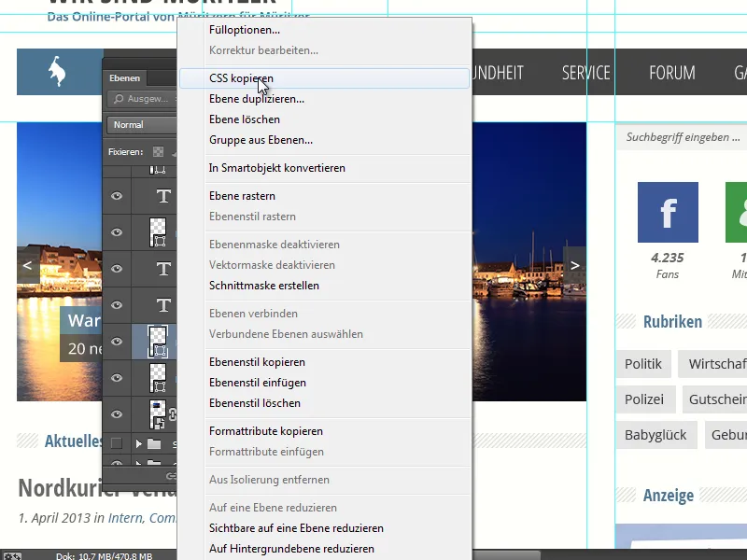The height and width of the screenshot is (560, 747).
Task: Toggle eye of shape layer directly below selected layer
Action: point(117,378)
